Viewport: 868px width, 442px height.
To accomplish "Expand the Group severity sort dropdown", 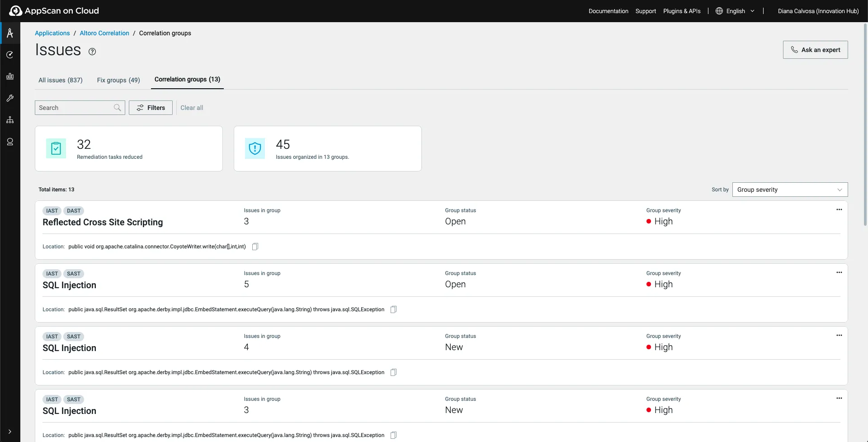I will pyautogui.click(x=789, y=190).
